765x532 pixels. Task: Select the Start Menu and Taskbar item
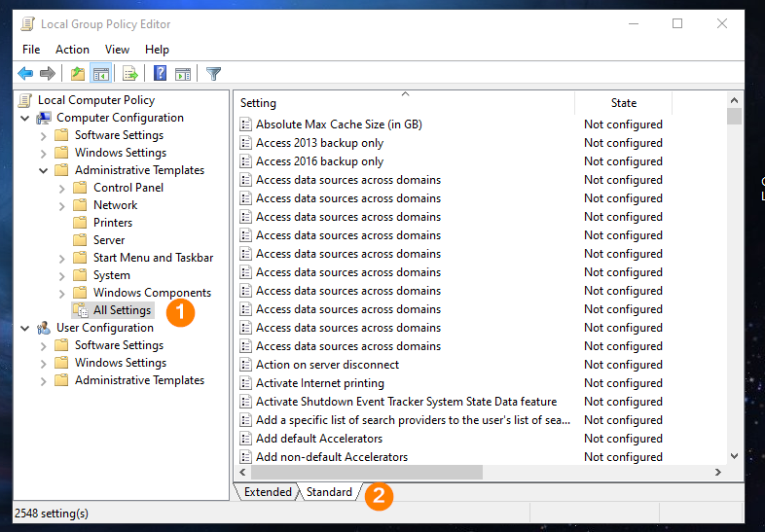pyautogui.click(x=153, y=258)
